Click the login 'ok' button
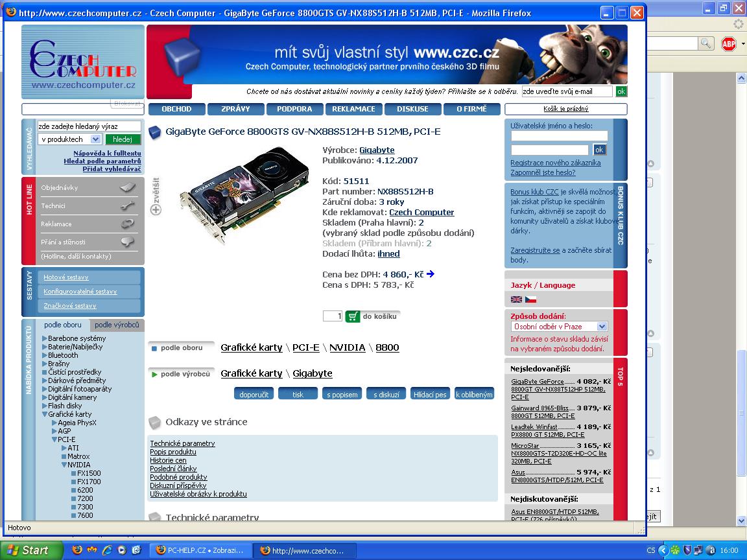Image resolution: width=747 pixels, height=560 pixels. pyautogui.click(x=599, y=150)
